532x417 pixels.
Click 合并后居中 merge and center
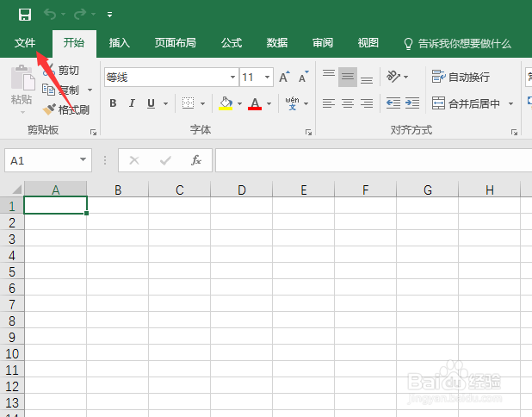pyautogui.click(x=466, y=103)
